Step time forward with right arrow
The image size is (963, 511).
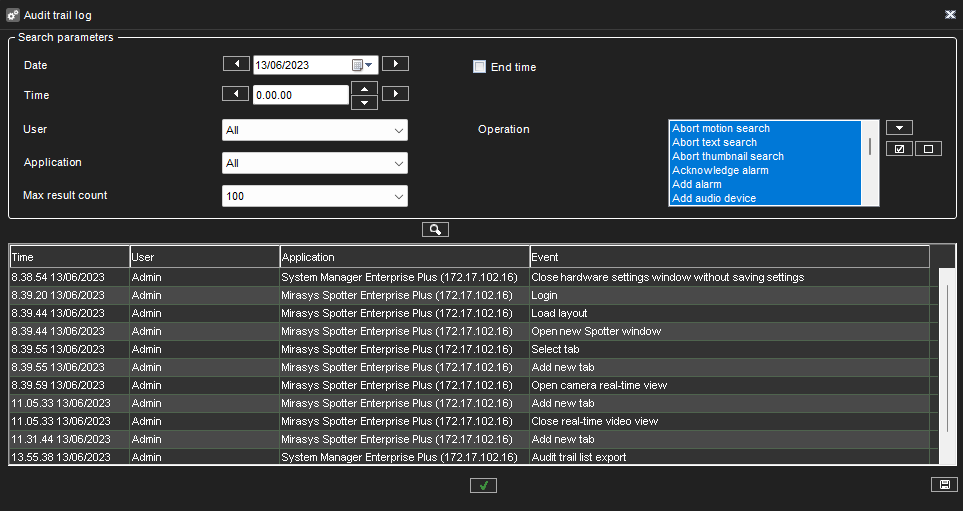pos(396,94)
